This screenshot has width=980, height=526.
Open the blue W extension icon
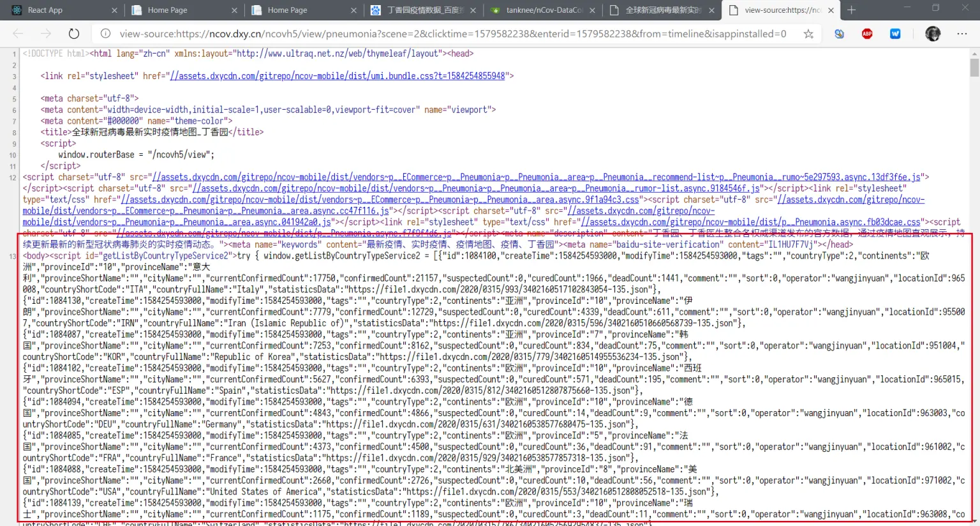tap(895, 34)
